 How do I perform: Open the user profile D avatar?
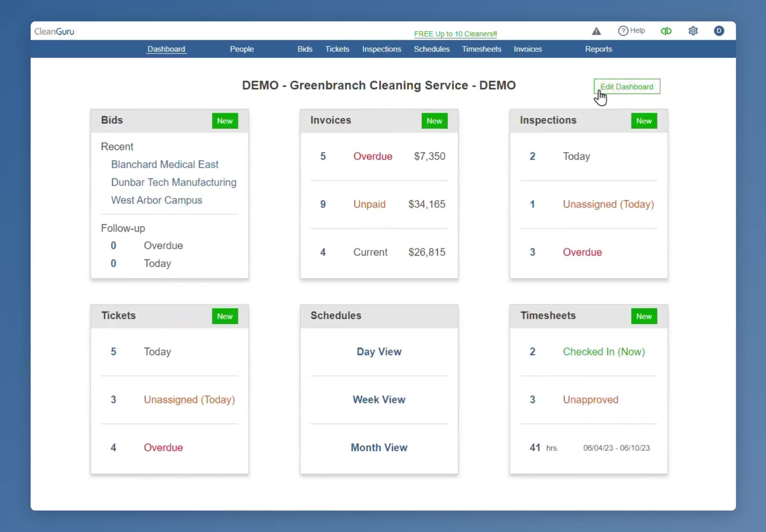click(719, 31)
